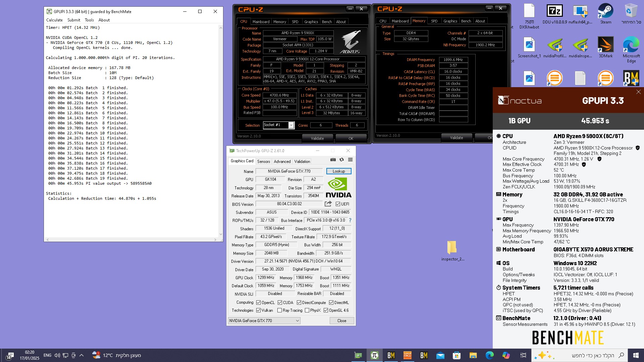644x362 pixels.
Task: Toggle the PhysX checkbox in GPU-Z
Action: coord(307,310)
